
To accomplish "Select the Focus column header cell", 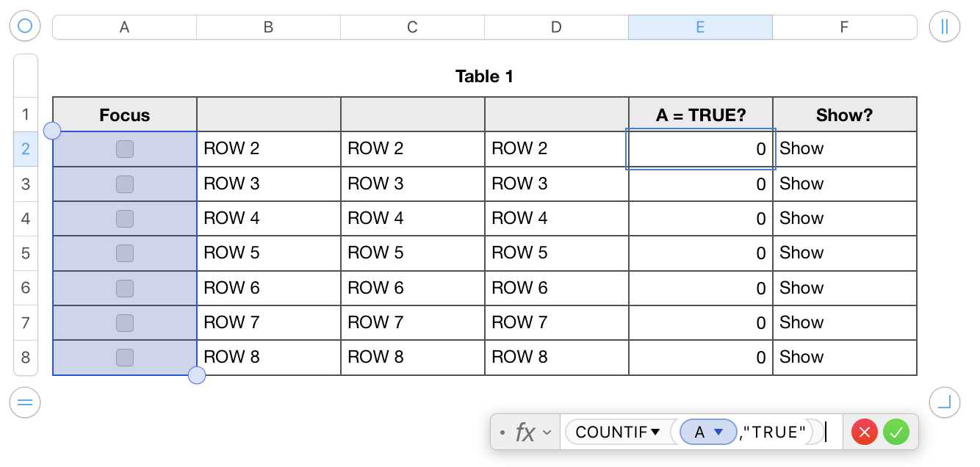I will click(x=124, y=115).
